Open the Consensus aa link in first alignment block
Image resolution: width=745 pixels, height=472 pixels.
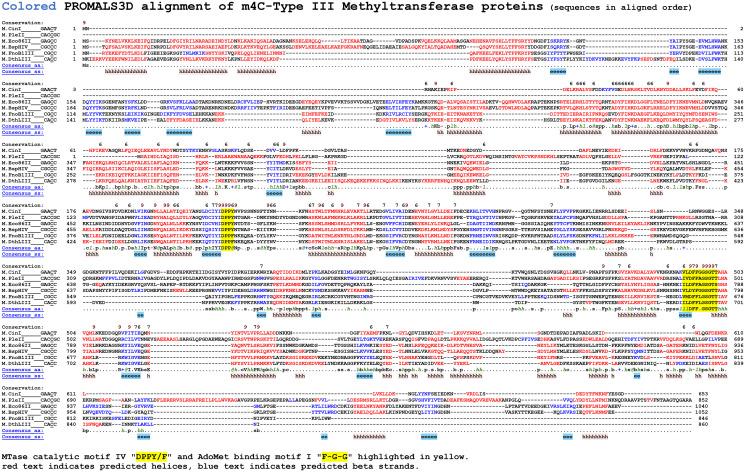[x=23, y=66]
